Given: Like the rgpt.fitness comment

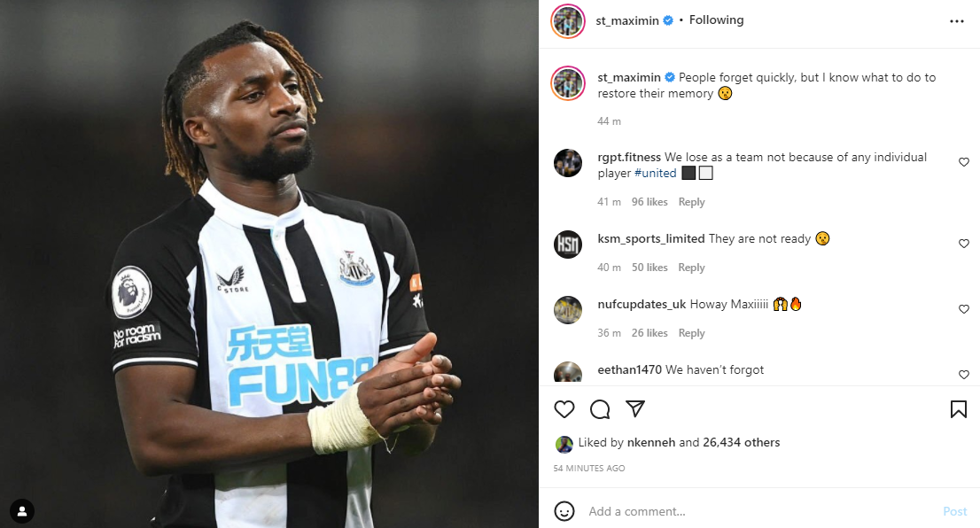Looking at the screenshot, I should pyautogui.click(x=963, y=162).
